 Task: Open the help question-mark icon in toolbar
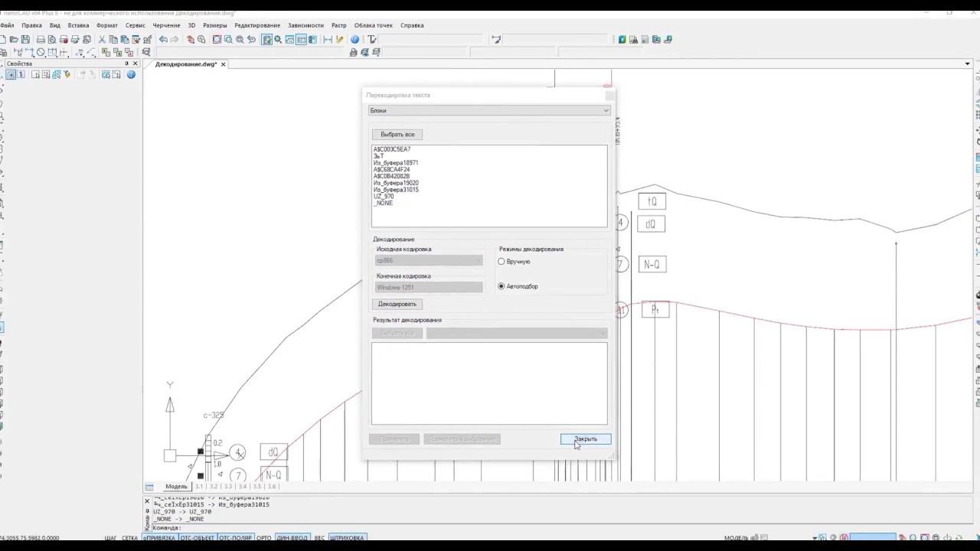354,40
